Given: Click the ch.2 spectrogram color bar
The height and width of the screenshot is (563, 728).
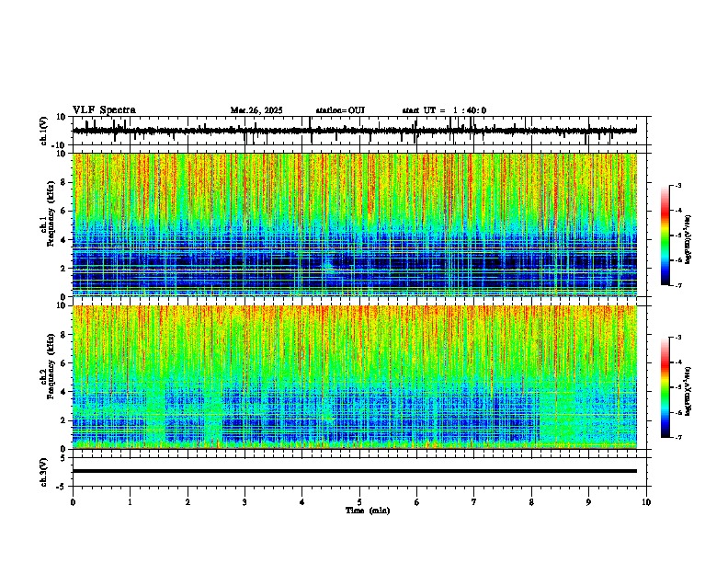Looking at the screenshot, I should pyautogui.click(x=665, y=387).
